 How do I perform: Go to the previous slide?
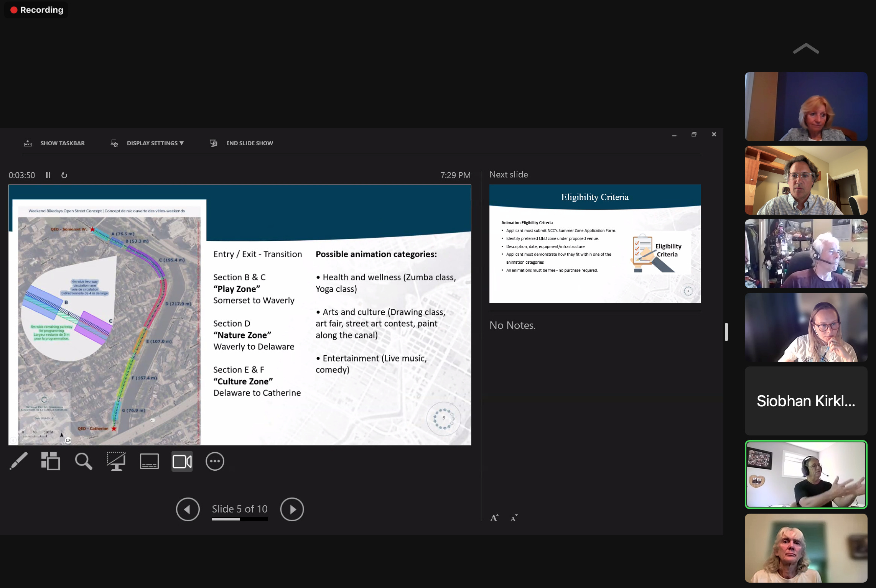(188, 509)
